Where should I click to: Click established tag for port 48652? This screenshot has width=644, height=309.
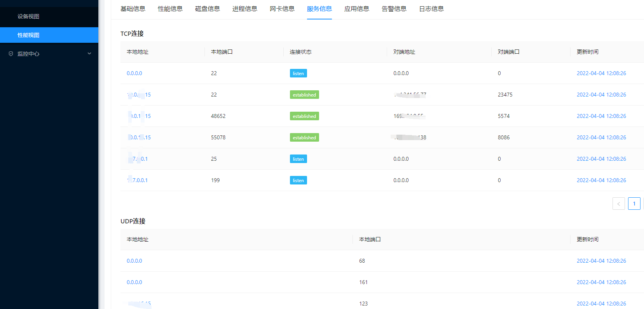pos(304,116)
